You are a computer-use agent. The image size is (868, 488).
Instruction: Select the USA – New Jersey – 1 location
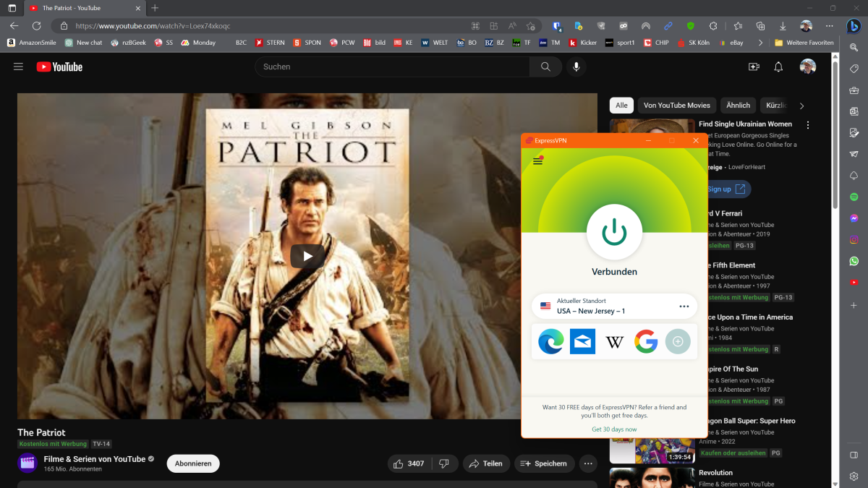(x=614, y=307)
